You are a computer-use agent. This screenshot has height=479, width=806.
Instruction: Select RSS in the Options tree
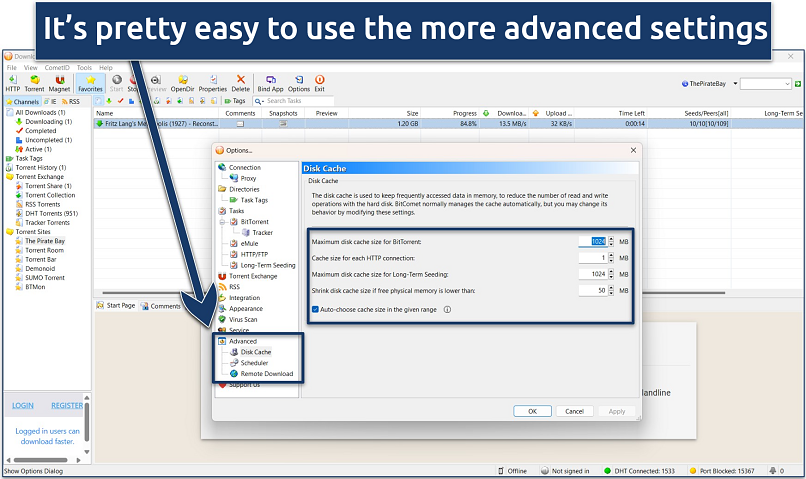tap(234, 287)
